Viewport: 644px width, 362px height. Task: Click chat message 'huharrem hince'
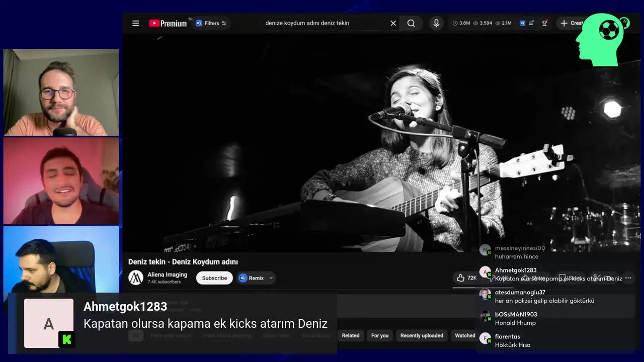pyautogui.click(x=516, y=257)
